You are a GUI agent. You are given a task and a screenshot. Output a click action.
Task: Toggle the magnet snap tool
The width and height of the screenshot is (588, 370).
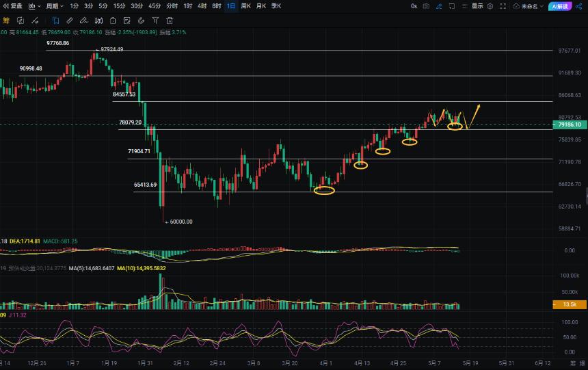click(x=141, y=21)
